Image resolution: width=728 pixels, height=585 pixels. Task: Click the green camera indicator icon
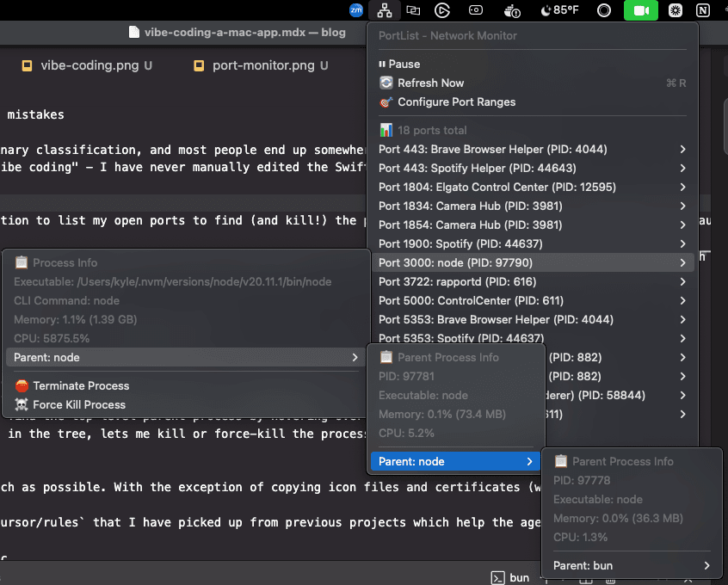click(641, 10)
